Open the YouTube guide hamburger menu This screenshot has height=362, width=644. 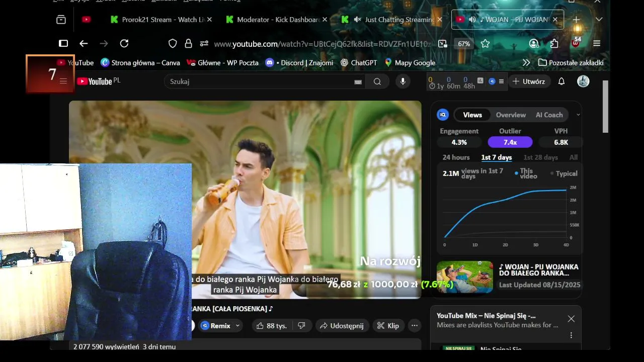click(x=63, y=81)
